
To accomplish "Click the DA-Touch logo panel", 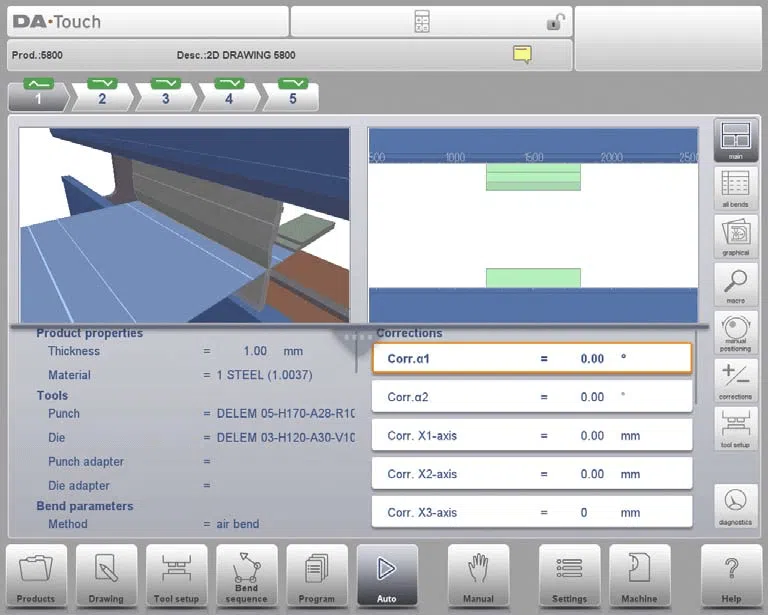I will coord(147,22).
